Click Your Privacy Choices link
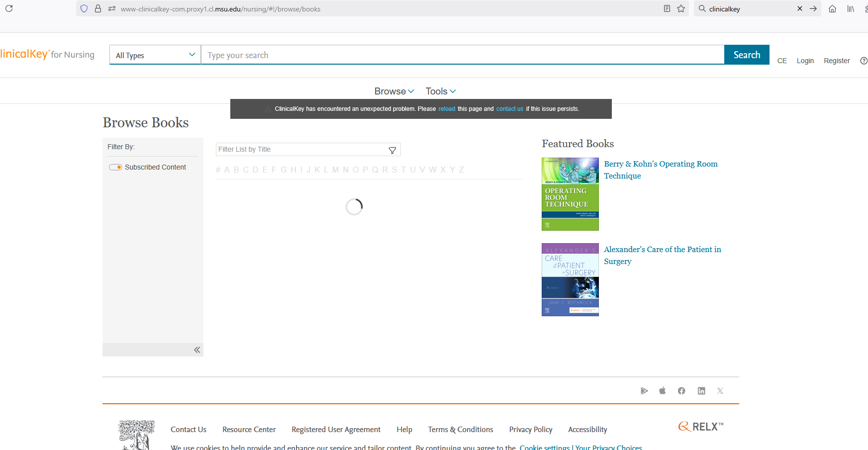The width and height of the screenshot is (868, 450). (x=609, y=447)
